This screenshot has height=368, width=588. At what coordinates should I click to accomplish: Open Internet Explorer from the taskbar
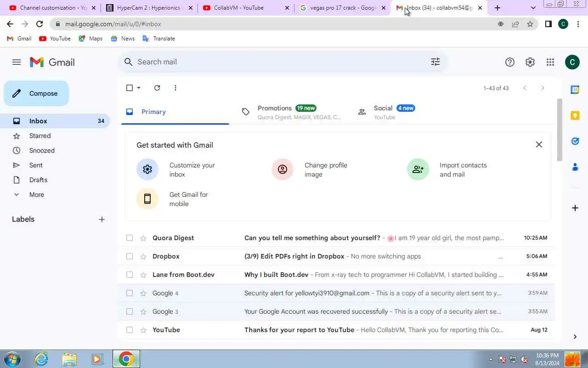click(x=41, y=359)
